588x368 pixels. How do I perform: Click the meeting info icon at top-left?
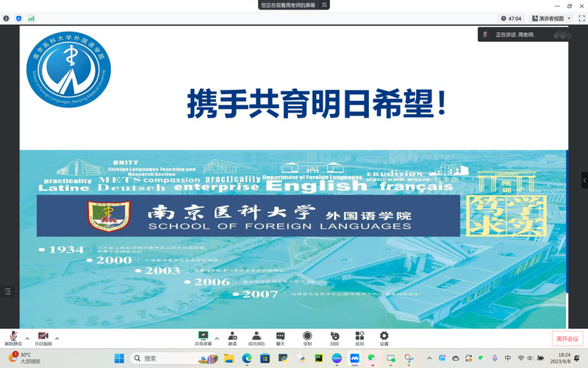click(7, 18)
